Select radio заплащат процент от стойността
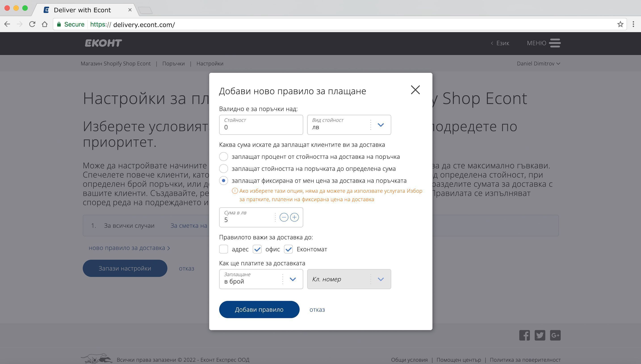641x364 pixels. [x=223, y=156]
